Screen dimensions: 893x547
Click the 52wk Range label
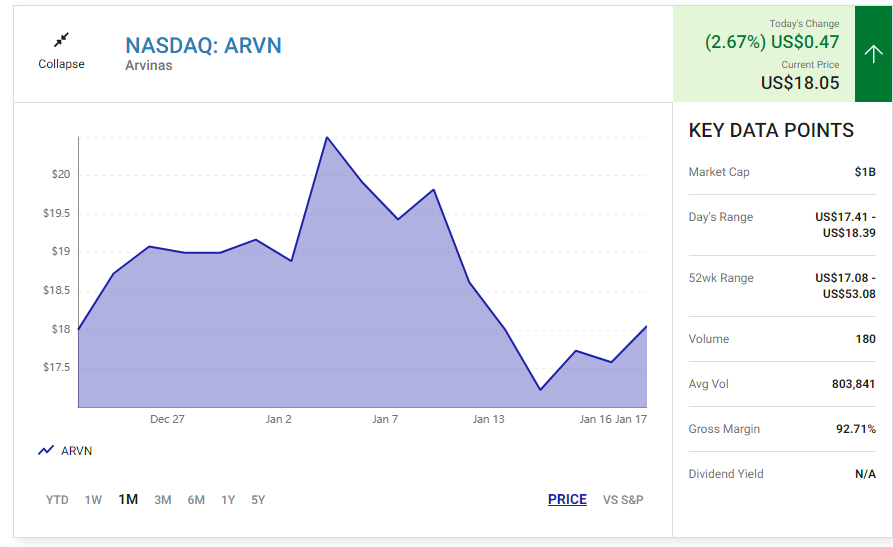721,278
